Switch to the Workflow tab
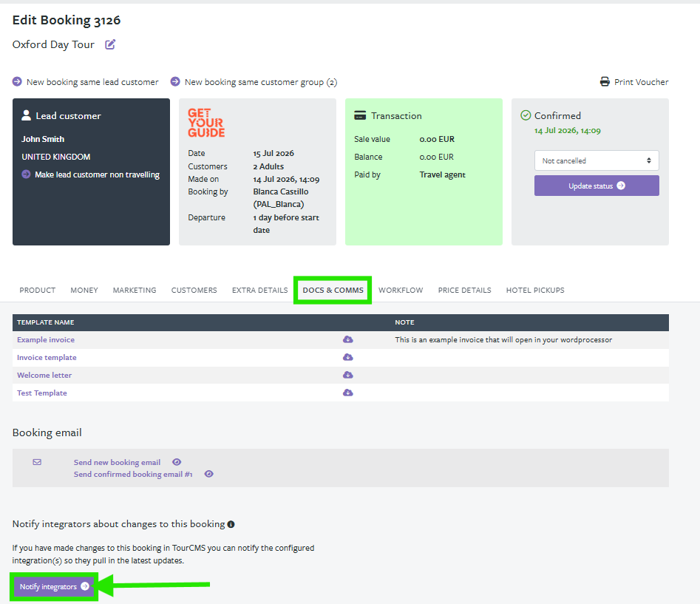 [401, 290]
